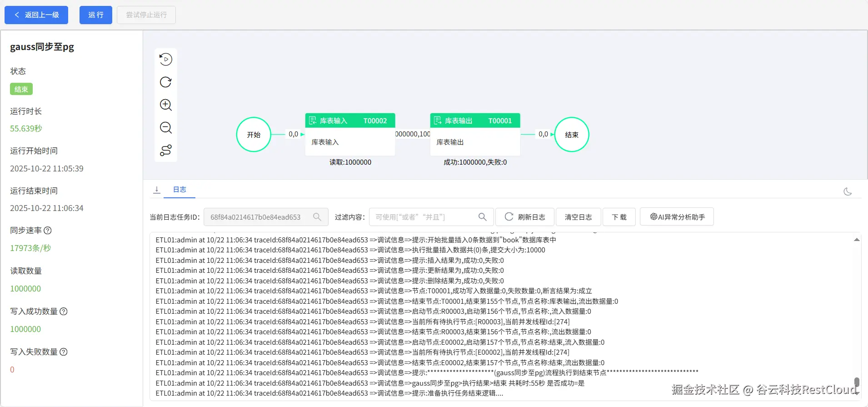Click the help icon beside 写入失败数量

[64, 352]
